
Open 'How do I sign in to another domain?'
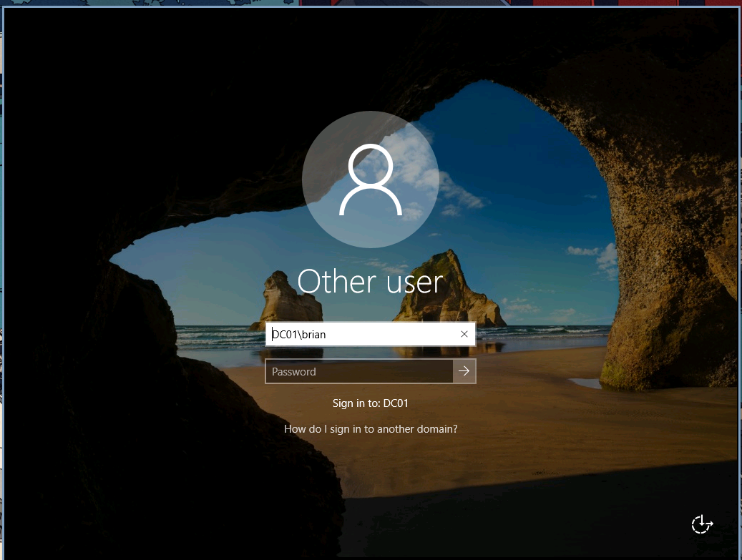tap(371, 428)
